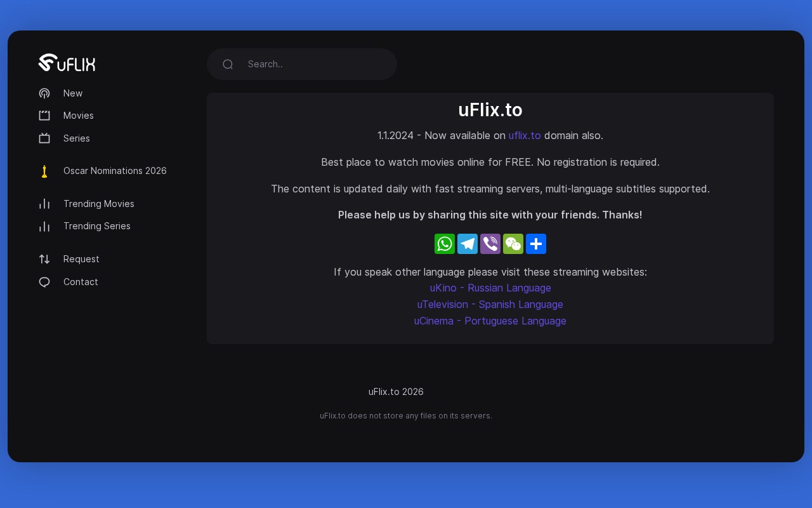Click the uFlix.to 2026 footer text
The width and height of the screenshot is (812, 508).
396,392
